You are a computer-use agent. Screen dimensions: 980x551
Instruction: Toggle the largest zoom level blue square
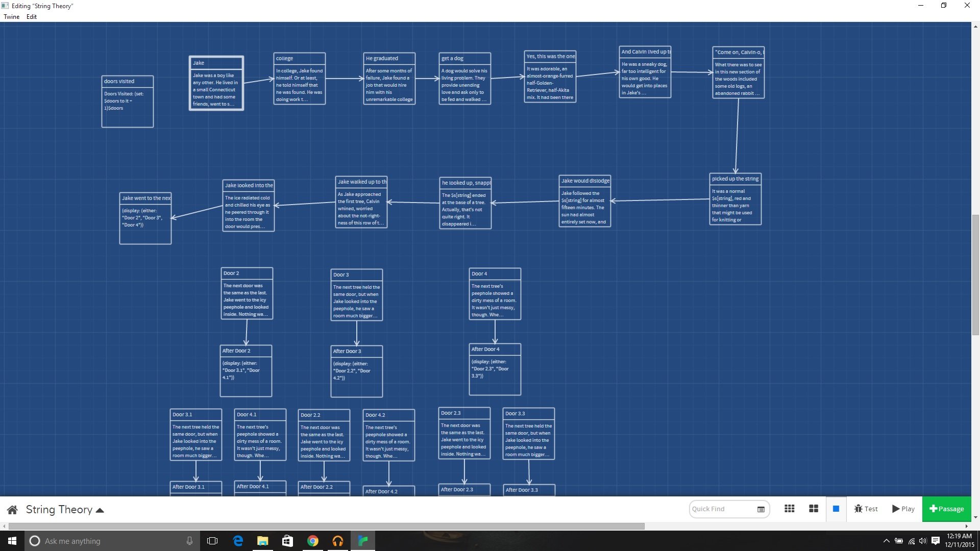[836, 509]
